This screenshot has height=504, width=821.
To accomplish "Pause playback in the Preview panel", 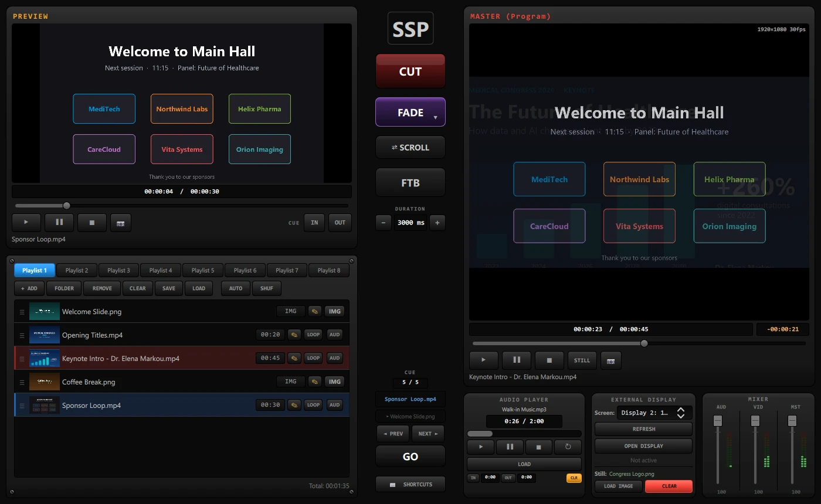I will (x=59, y=223).
